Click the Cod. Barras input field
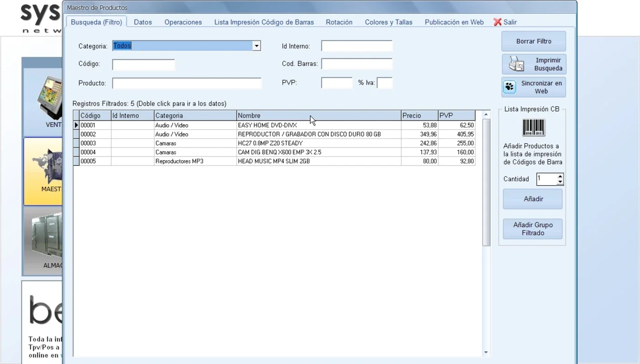The image size is (640, 364). [x=357, y=64]
